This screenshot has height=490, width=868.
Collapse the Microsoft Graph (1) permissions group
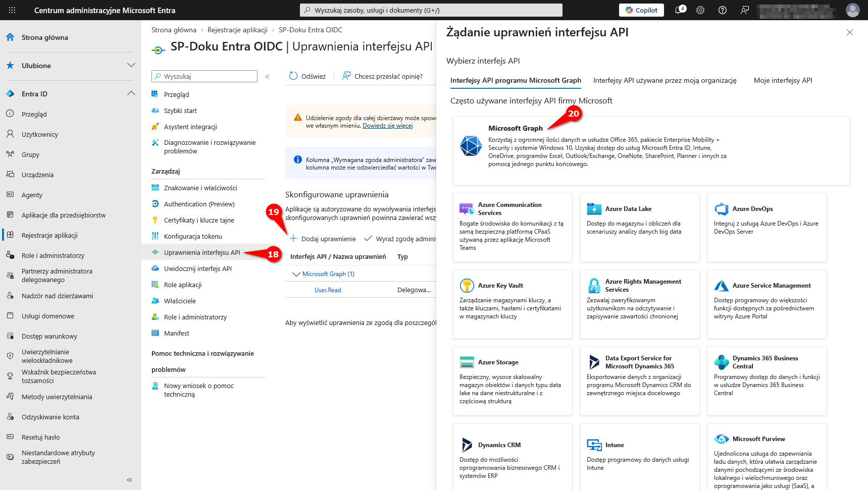point(296,274)
